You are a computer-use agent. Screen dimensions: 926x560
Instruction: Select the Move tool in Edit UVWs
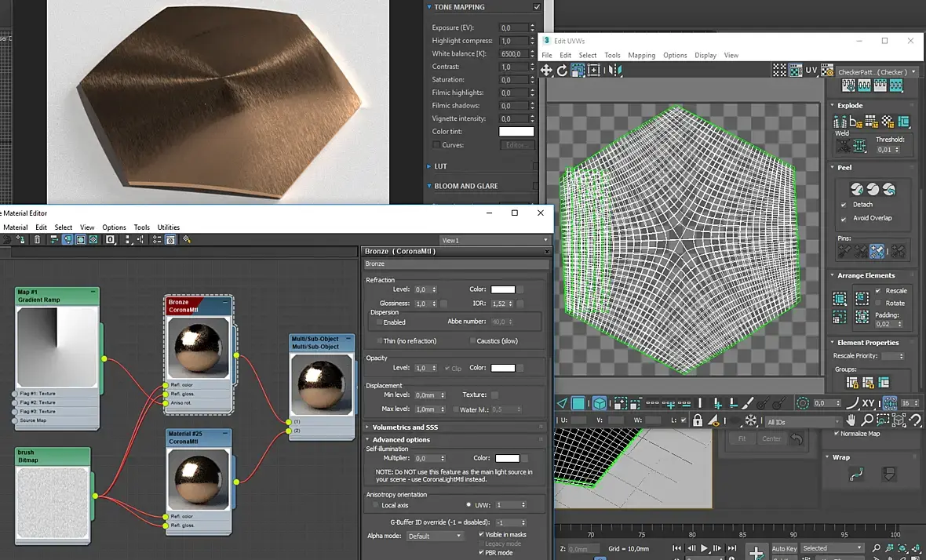tap(547, 71)
